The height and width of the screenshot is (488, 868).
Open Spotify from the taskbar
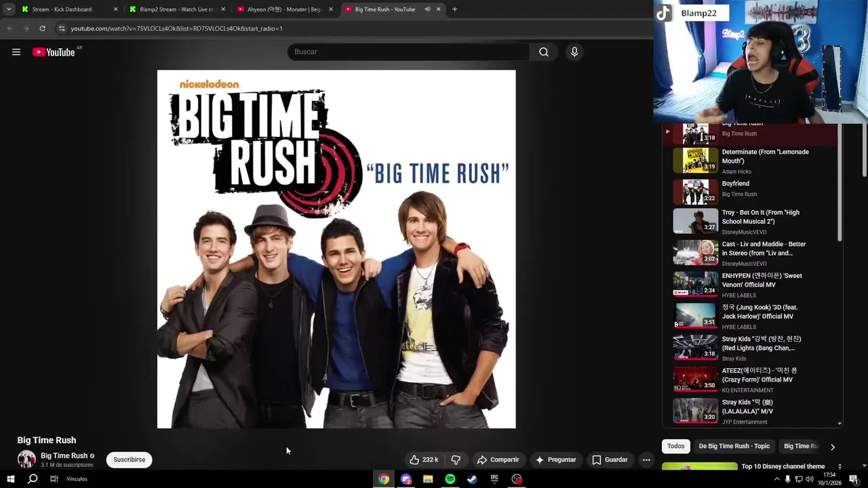(x=450, y=479)
